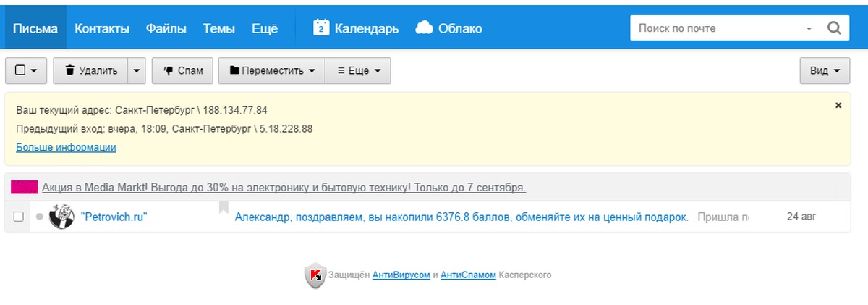Close the yellow login info banner

click(x=838, y=105)
